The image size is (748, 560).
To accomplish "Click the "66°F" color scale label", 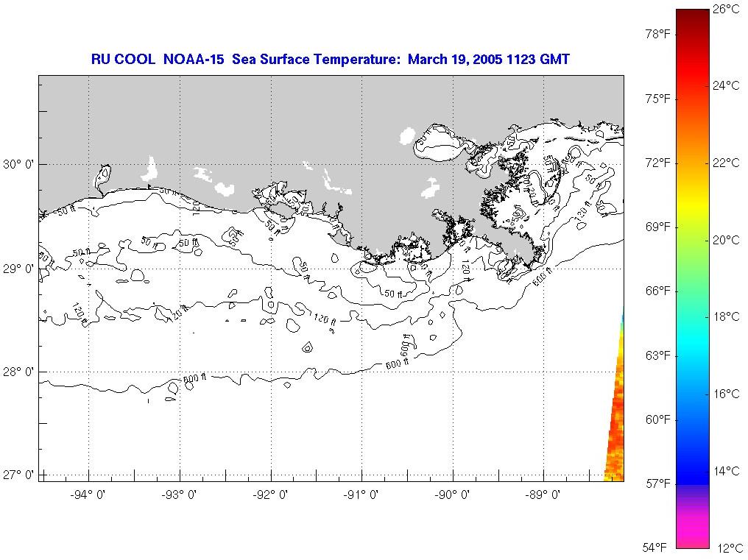I will click(x=657, y=291).
